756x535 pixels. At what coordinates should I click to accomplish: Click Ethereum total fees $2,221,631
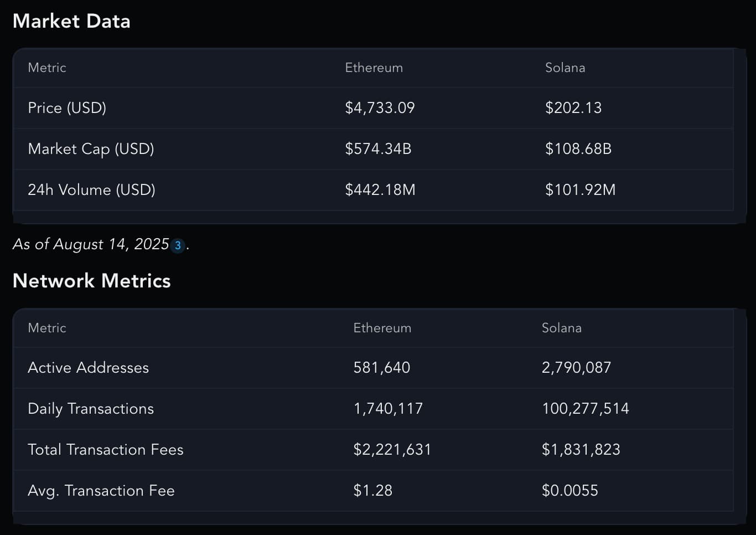click(x=392, y=450)
